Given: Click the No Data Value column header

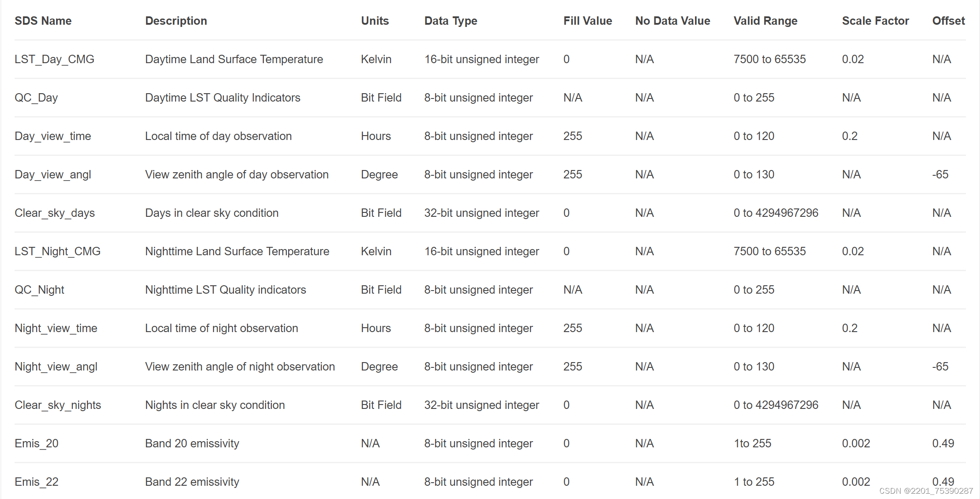Looking at the screenshot, I should point(672,21).
